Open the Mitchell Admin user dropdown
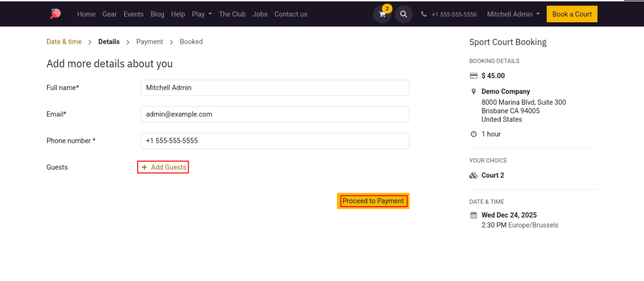The image size is (644, 281). (x=513, y=14)
